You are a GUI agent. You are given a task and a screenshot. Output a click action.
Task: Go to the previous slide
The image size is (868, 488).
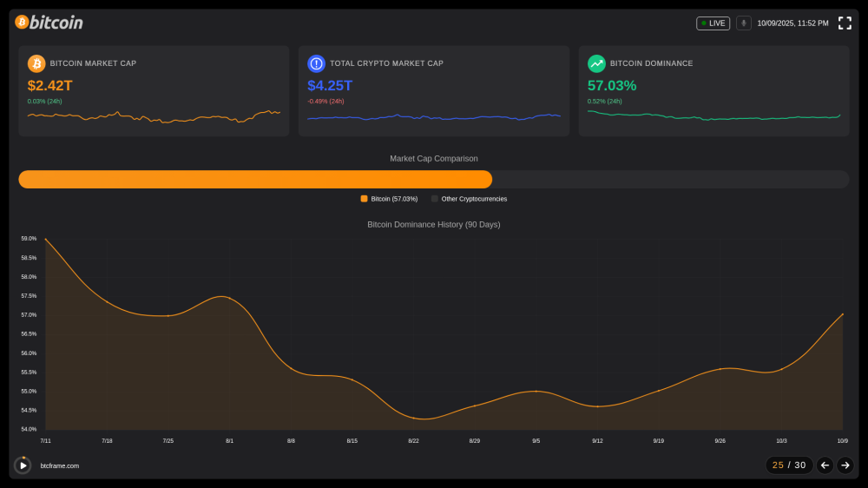[825, 465]
